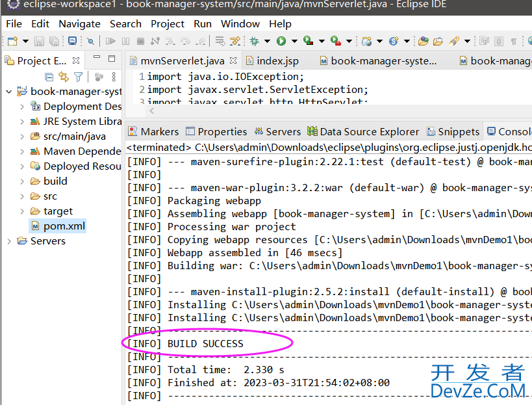
Task: Maximize the Project Explorer panel
Action: click(x=112, y=59)
